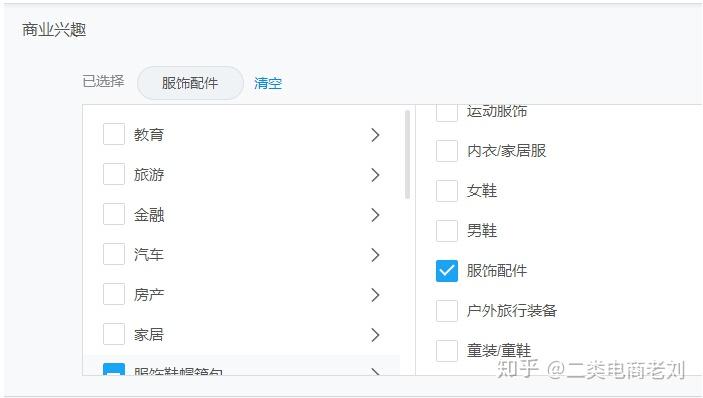Image resolution: width=703 pixels, height=398 pixels.
Task: Click the 女鞋 label text
Action: (482, 191)
